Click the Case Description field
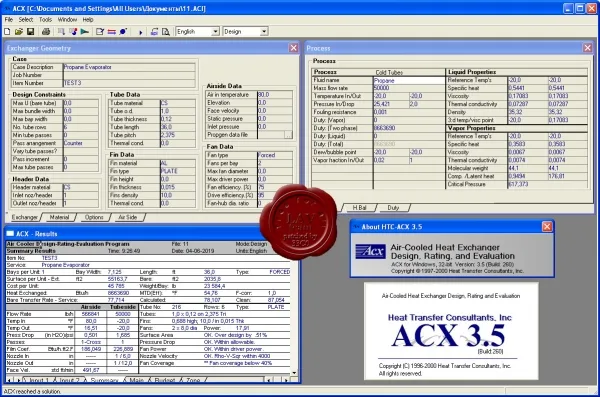This screenshot has height=397, width=600. [x=129, y=67]
